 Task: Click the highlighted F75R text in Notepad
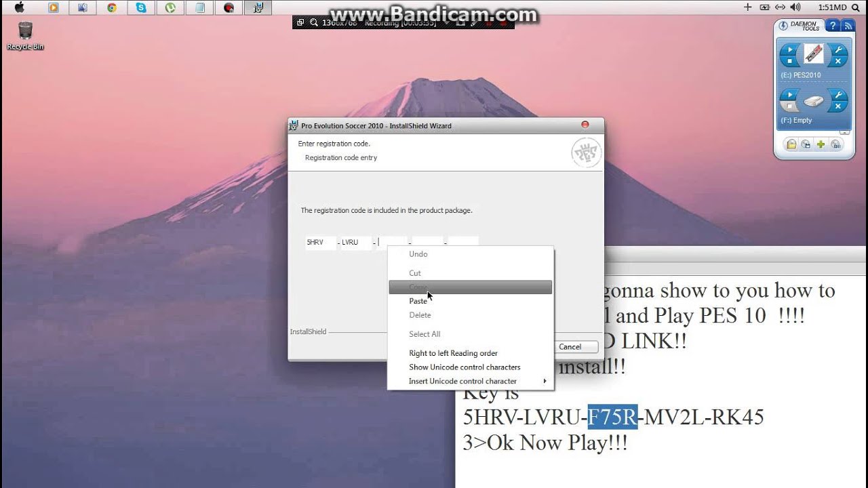[x=612, y=417]
